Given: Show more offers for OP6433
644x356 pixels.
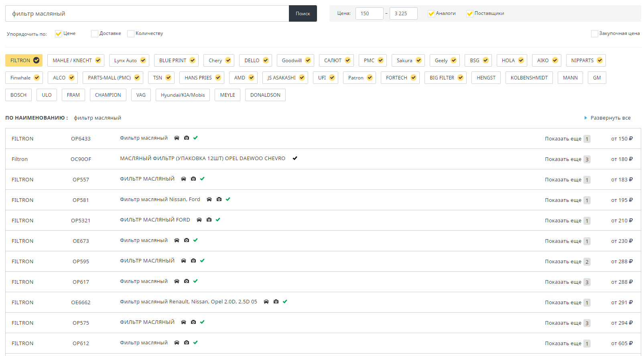Looking at the screenshot, I should point(567,139).
